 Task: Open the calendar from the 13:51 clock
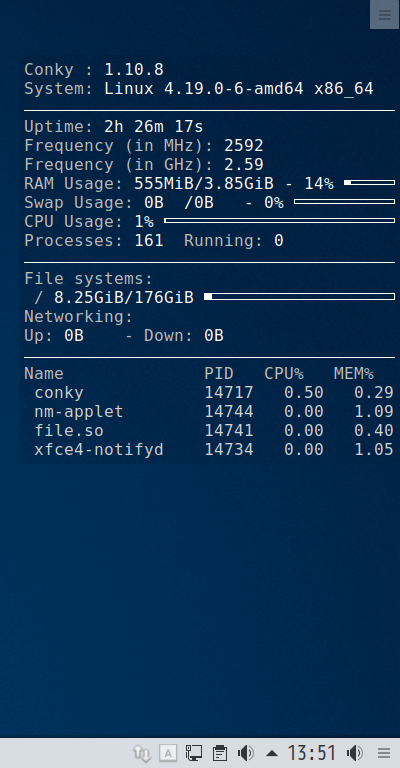pyautogui.click(x=311, y=753)
